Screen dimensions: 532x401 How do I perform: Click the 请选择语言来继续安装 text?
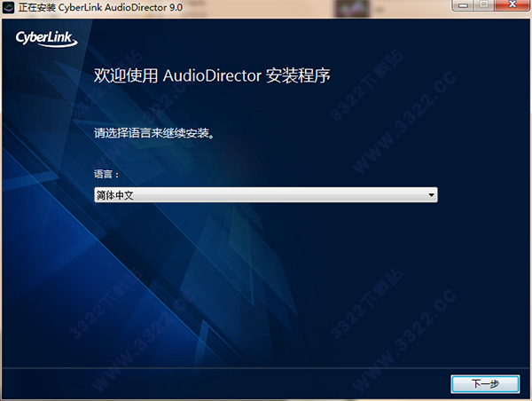[x=154, y=133]
